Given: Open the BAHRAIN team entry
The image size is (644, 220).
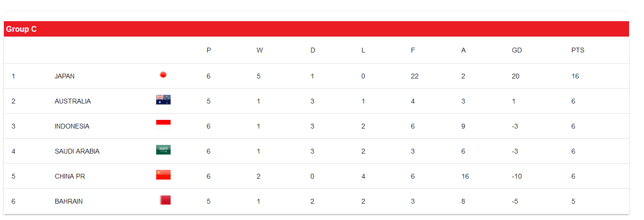Looking at the screenshot, I should (69, 201).
